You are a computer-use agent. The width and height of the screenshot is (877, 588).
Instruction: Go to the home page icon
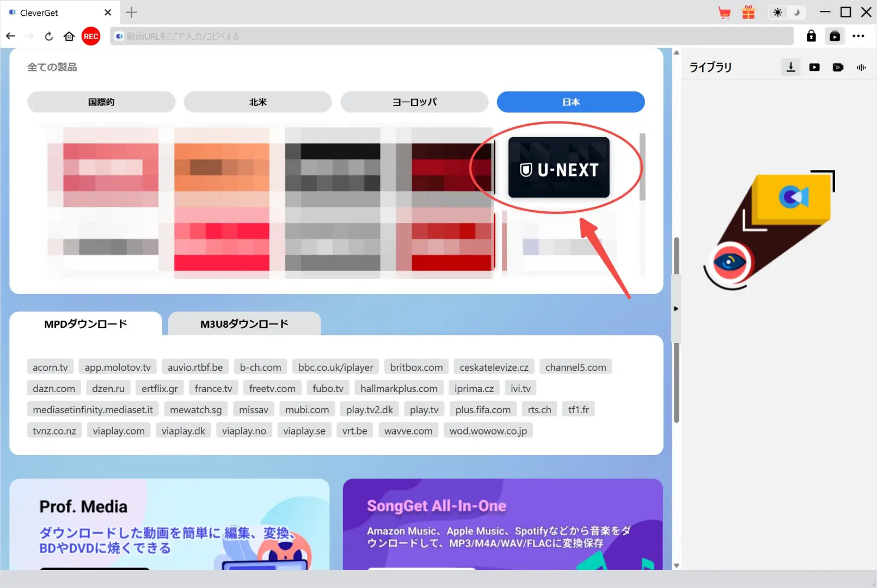point(69,36)
